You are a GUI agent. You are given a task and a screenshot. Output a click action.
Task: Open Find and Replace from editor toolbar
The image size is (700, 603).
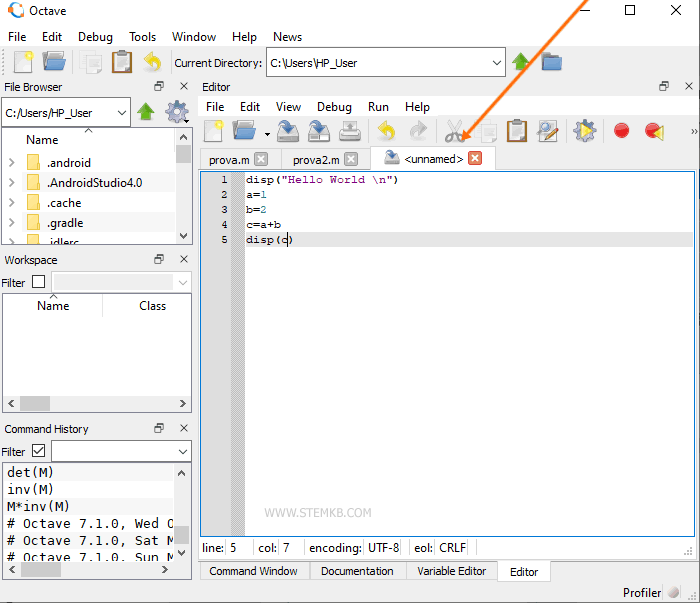pos(547,131)
